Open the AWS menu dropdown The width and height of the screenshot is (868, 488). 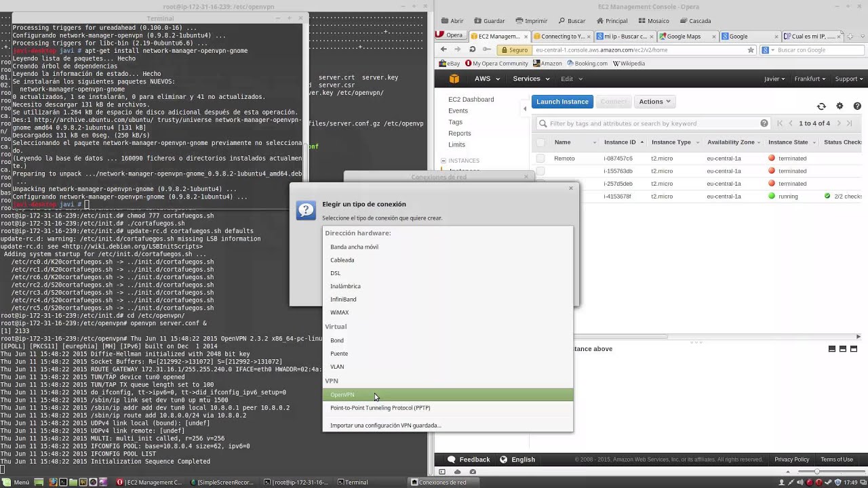point(487,79)
